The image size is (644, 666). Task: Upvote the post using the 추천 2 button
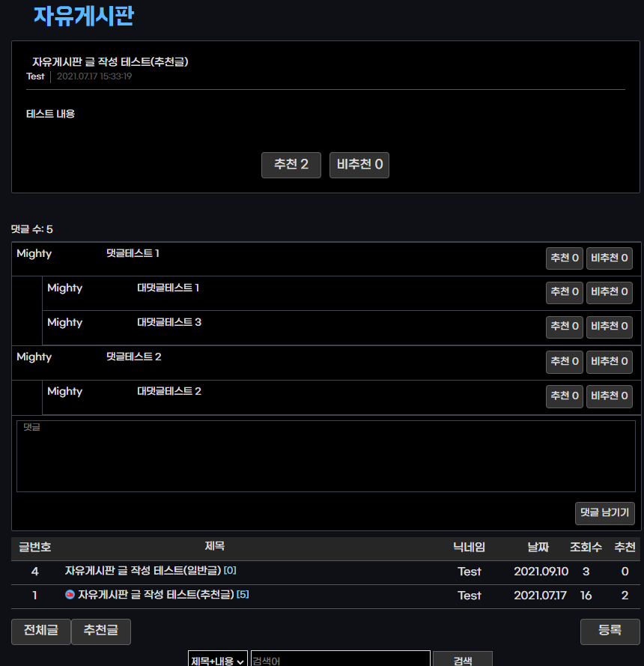[291, 165]
